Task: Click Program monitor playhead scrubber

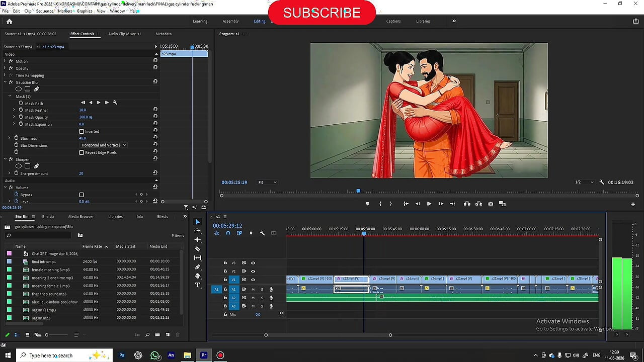Action: point(358,191)
